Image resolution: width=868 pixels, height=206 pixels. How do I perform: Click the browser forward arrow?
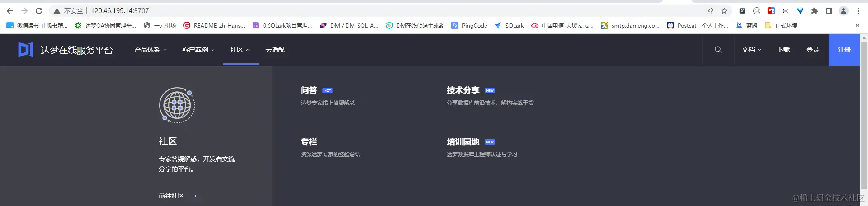(24, 11)
